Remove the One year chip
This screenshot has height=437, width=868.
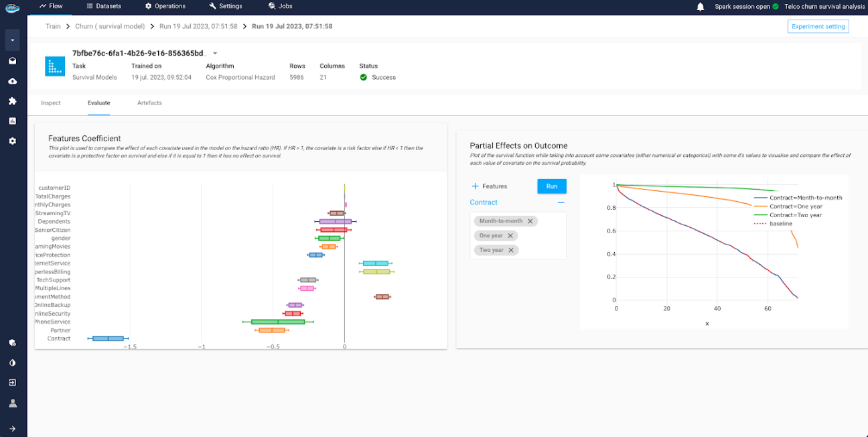click(510, 236)
